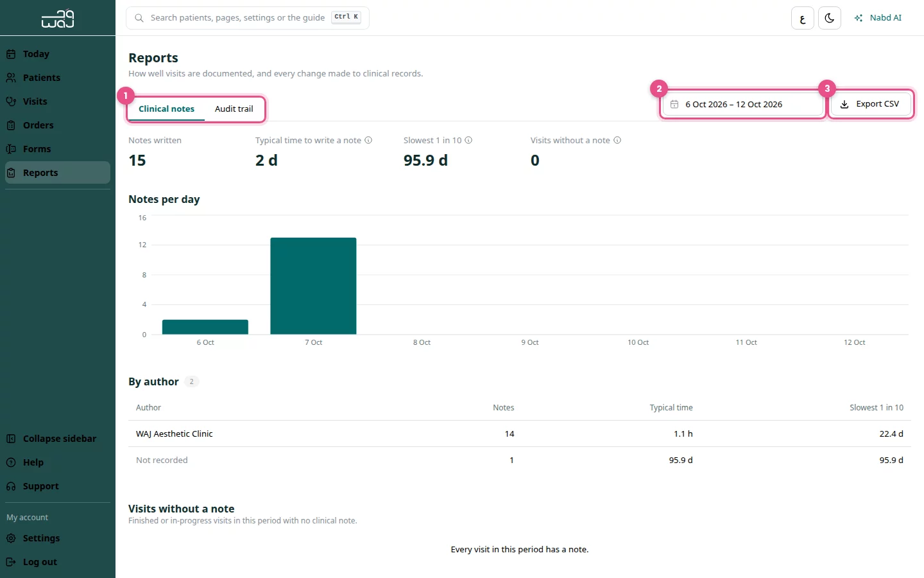The width and height of the screenshot is (924, 578).
Task: Switch language with the Arabic letter button
Action: [803, 18]
